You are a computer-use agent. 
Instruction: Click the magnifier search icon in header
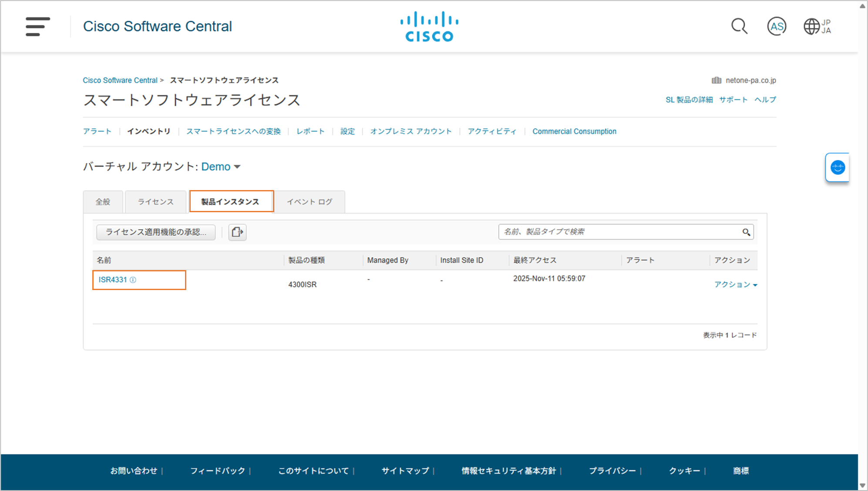[x=739, y=27]
